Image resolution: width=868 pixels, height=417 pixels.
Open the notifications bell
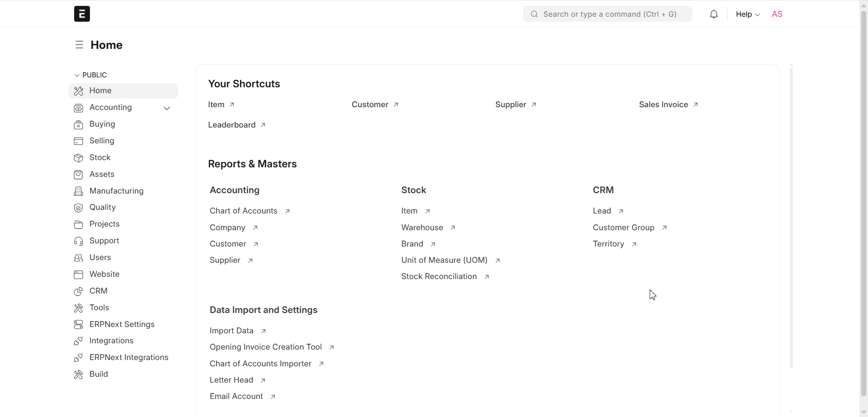713,14
